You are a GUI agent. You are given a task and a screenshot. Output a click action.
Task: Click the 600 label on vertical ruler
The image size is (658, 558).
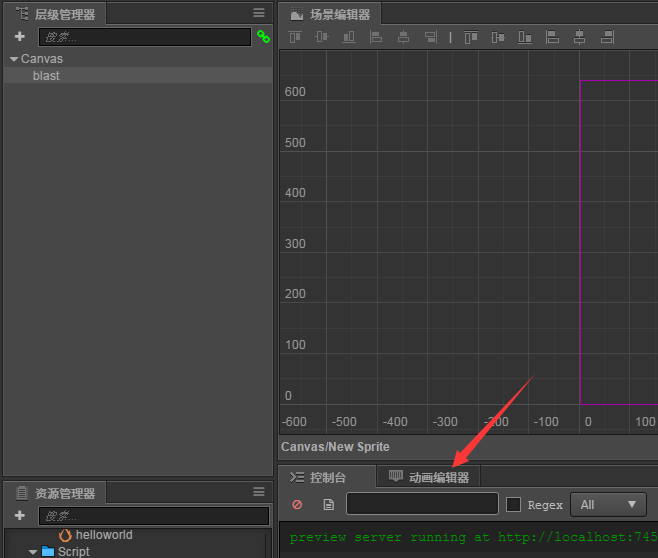(295, 91)
